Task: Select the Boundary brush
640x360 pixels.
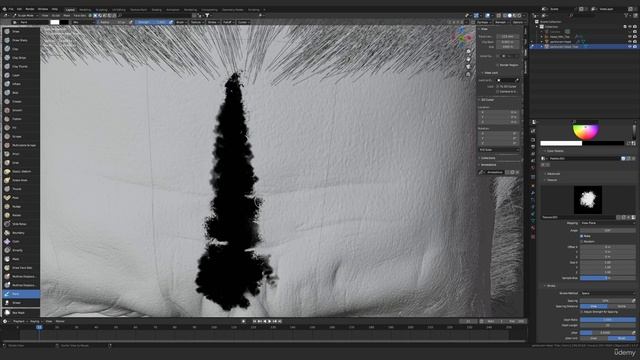Action: (21, 233)
